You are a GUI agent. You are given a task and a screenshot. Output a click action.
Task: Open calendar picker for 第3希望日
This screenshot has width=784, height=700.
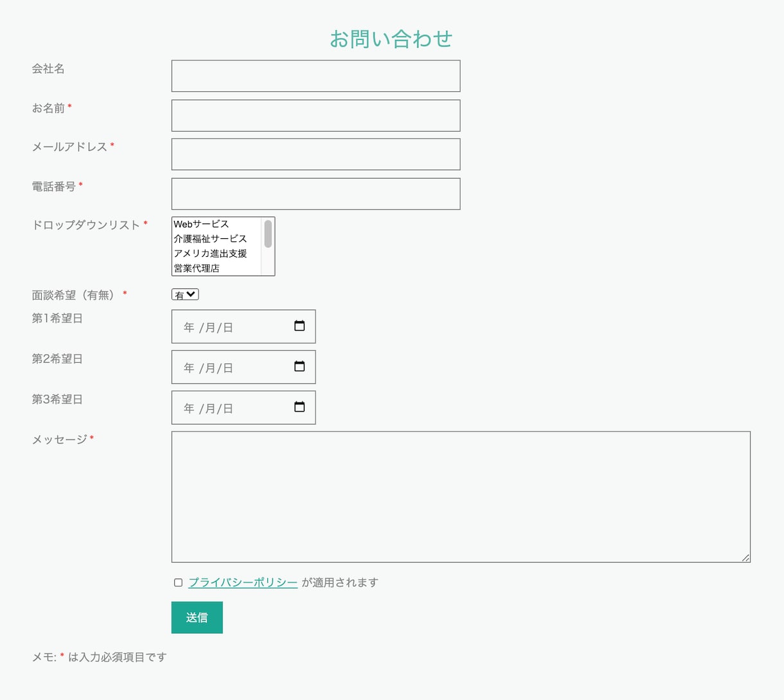pyautogui.click(x=299, y=407)
